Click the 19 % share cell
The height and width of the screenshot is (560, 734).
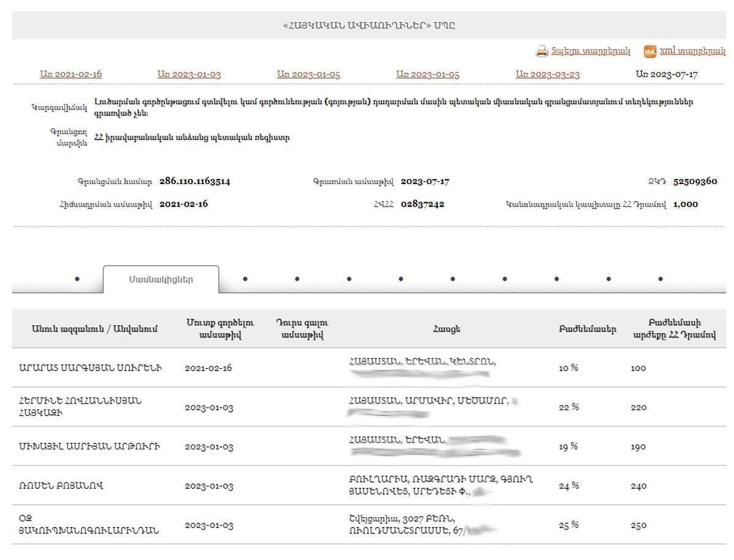(x=568, y=446)
